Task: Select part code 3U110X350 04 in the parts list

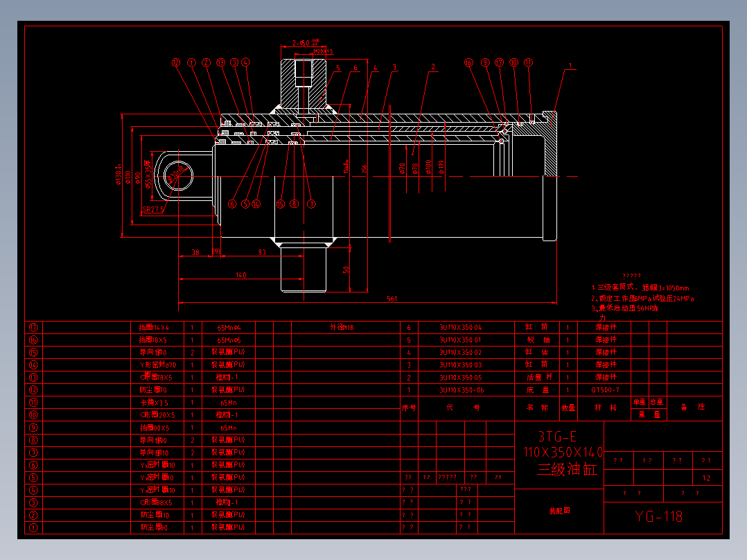Action: point(460,327)
